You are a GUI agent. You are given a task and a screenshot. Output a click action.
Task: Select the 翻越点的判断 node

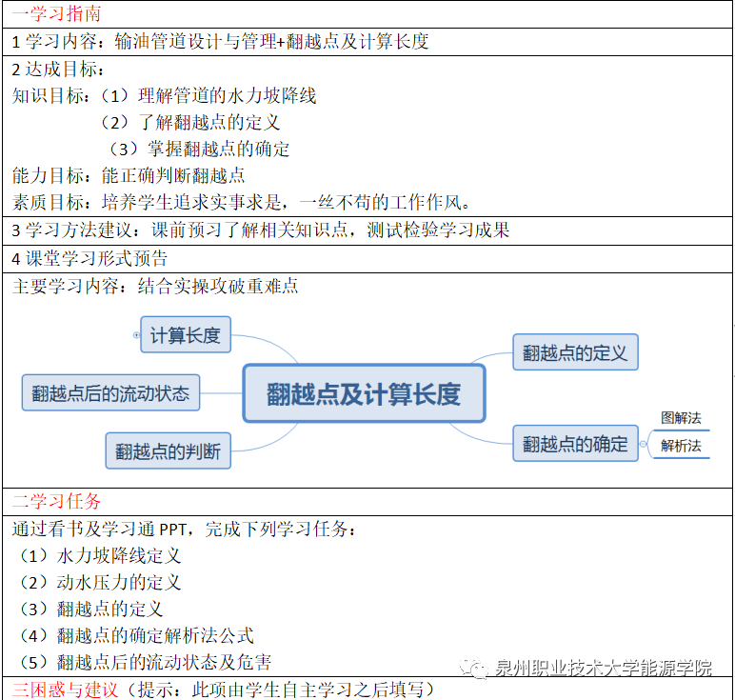168,450
